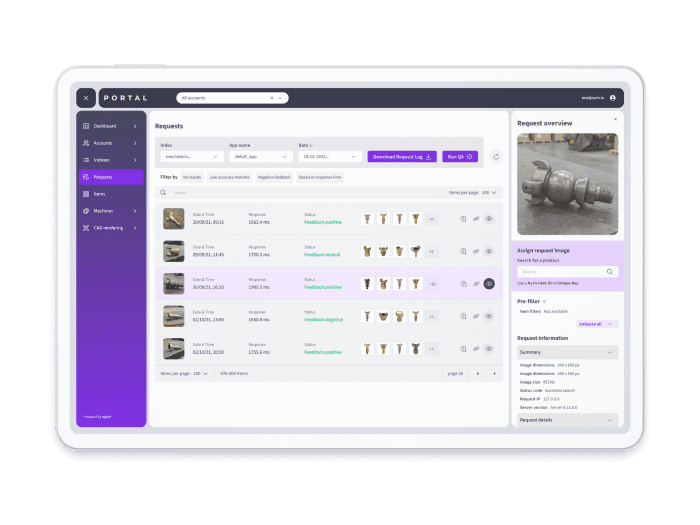This screenshot has height=525, width=700.
Task: Toggle Based on response time filter
Action: 320,177
